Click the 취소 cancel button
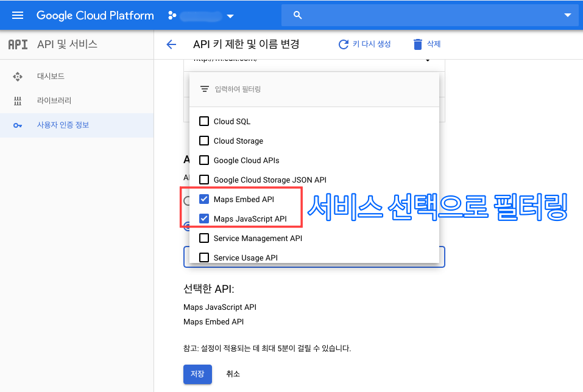 [x=233, y=374]
